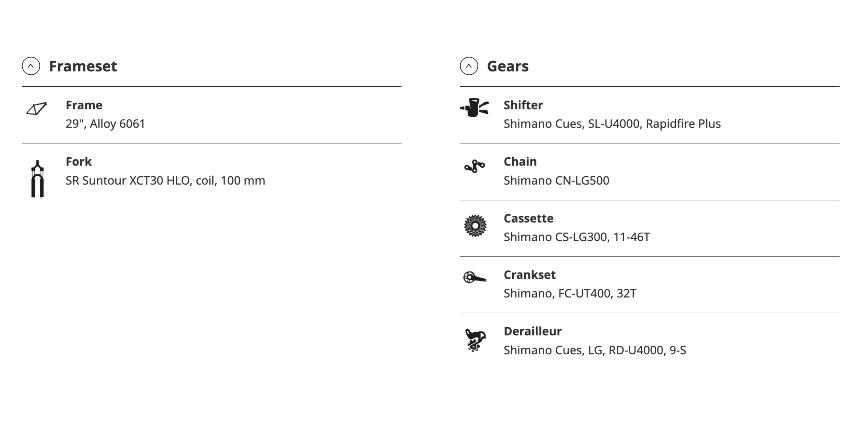Image resolution: width=868 pixels, height=434 pixels.
Task: Click the chain link icon
Action: 475,166
